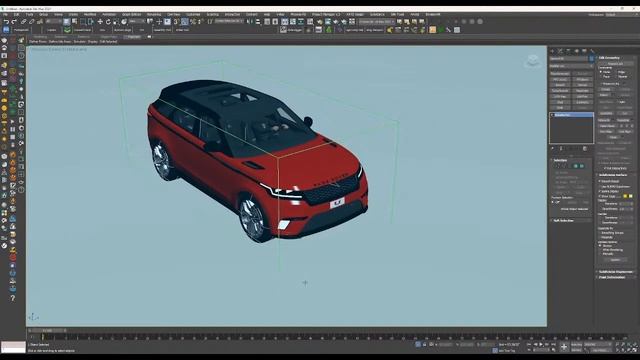Click the pink MAXScript listener box
The height and width of the screenshot is (360, 640).
[13, 345]
